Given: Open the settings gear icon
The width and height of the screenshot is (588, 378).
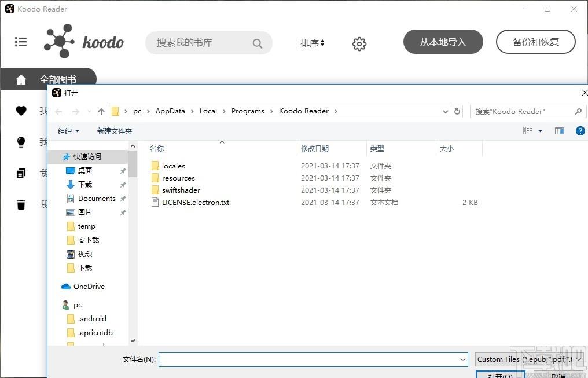Looking at the screenshot, I should click(359, 44).
